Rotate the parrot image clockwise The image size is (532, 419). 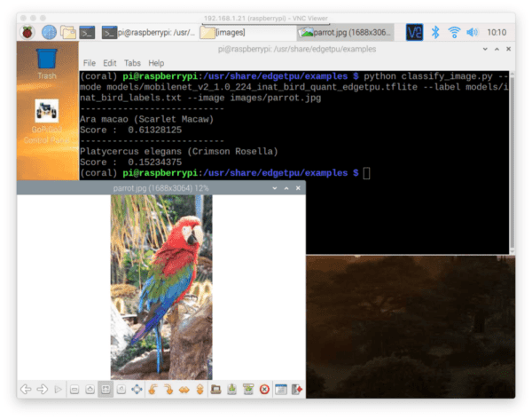(168, 389)
